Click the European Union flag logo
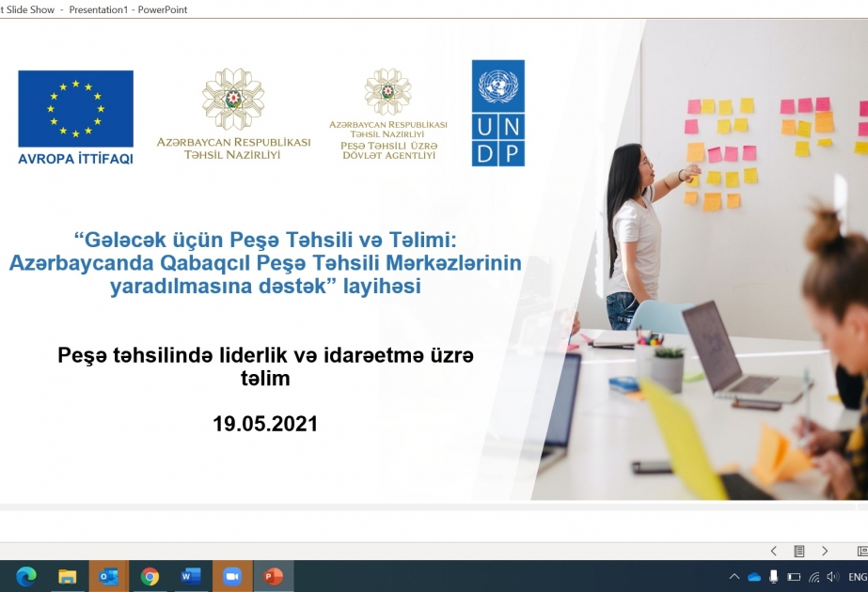This screenshot has height=592, width=868. [76, 108]
